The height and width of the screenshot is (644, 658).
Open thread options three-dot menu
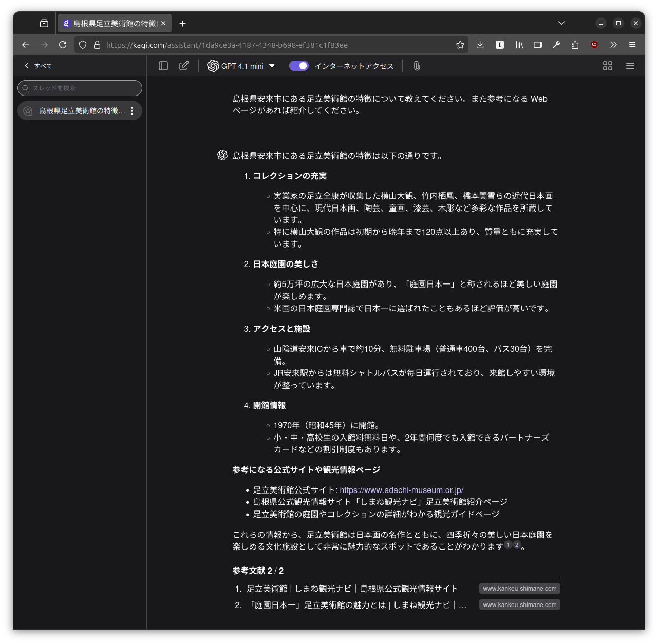(x=132, y=111)
